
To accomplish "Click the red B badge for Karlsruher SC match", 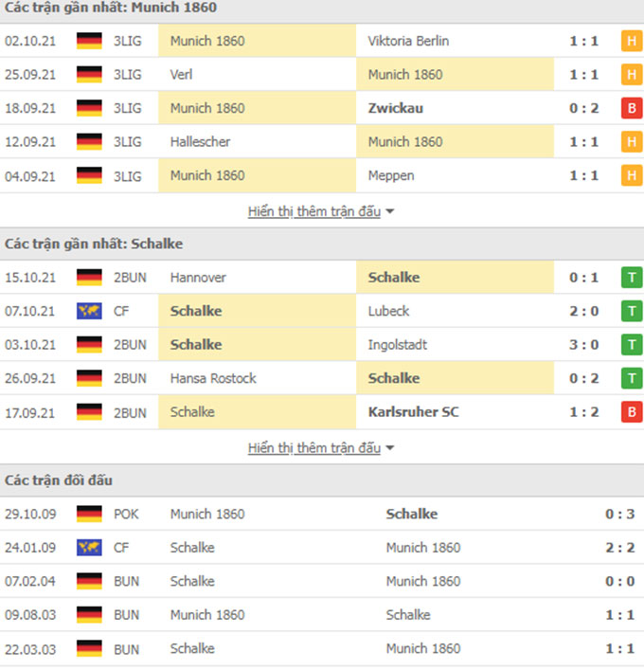I will [631, 412].
